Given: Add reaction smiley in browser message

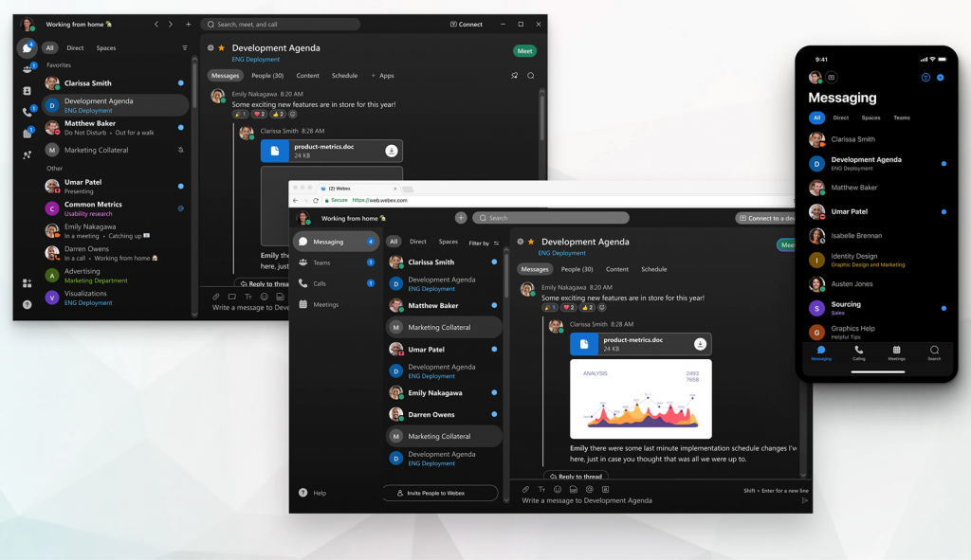Looking at the screenshot, I should point(602,308).
